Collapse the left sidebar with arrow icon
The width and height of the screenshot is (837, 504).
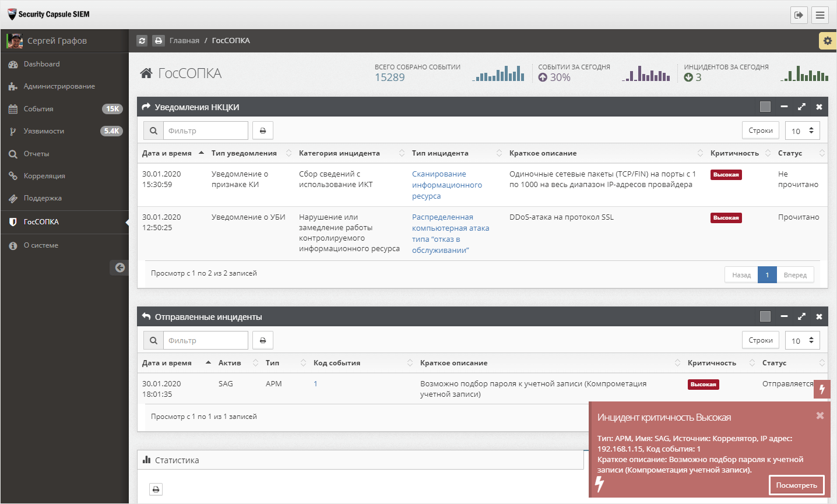(x=119, y=267)
